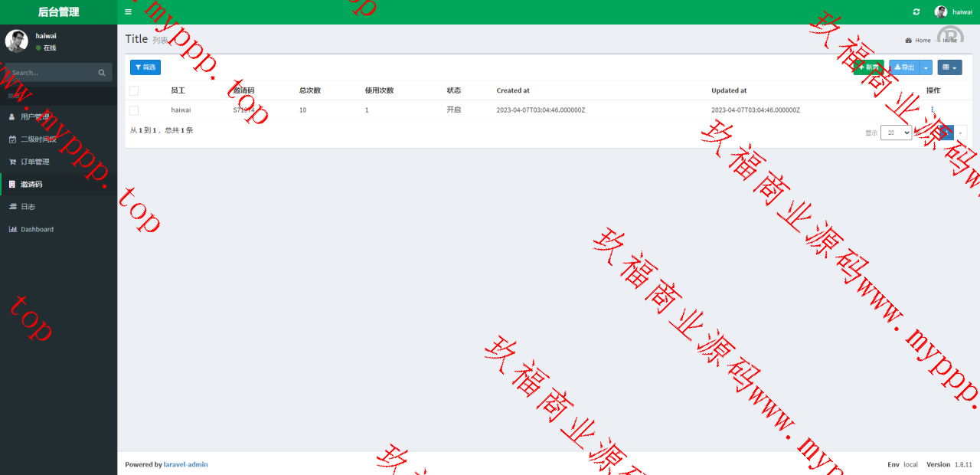Open row actions three-dot menu
The height and width of the screenshot is (475, 980).
tap(932, 110)
